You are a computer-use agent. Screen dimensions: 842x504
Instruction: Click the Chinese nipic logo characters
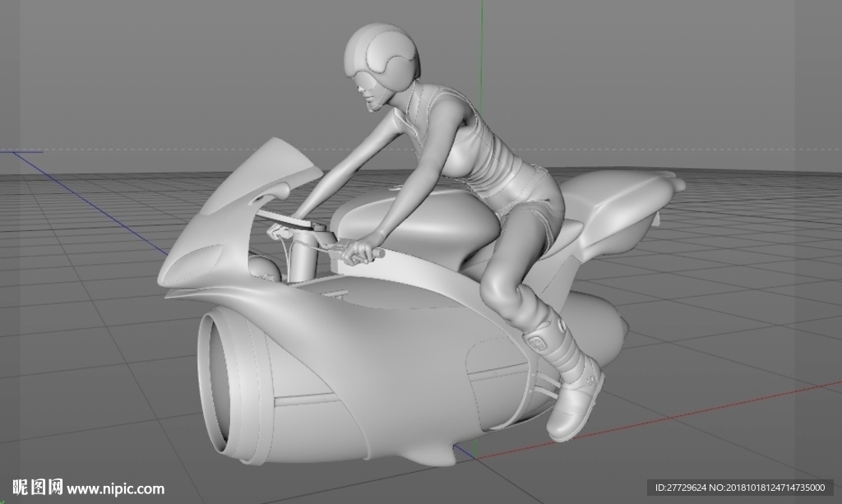(x=37, y=488)
